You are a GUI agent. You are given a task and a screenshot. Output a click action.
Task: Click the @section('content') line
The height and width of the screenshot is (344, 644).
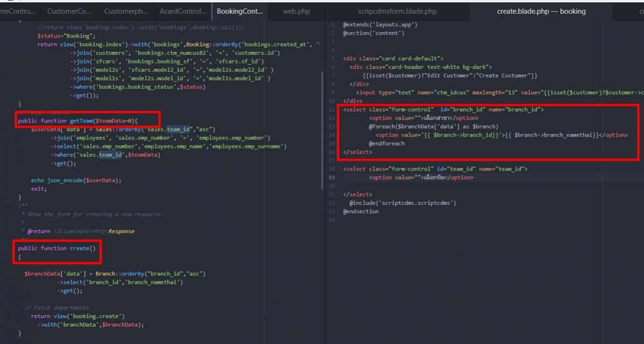[x=374, y=33]
